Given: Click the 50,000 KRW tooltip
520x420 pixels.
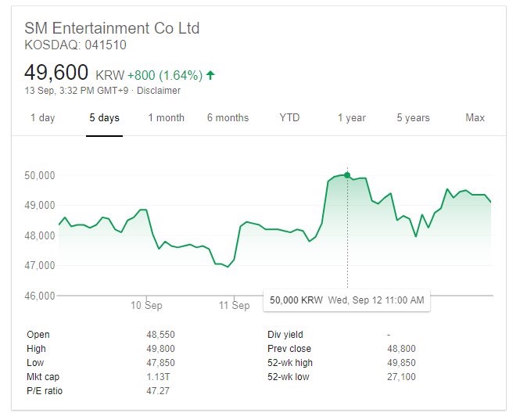Looking at the screenshot, I should pos(346,300).
